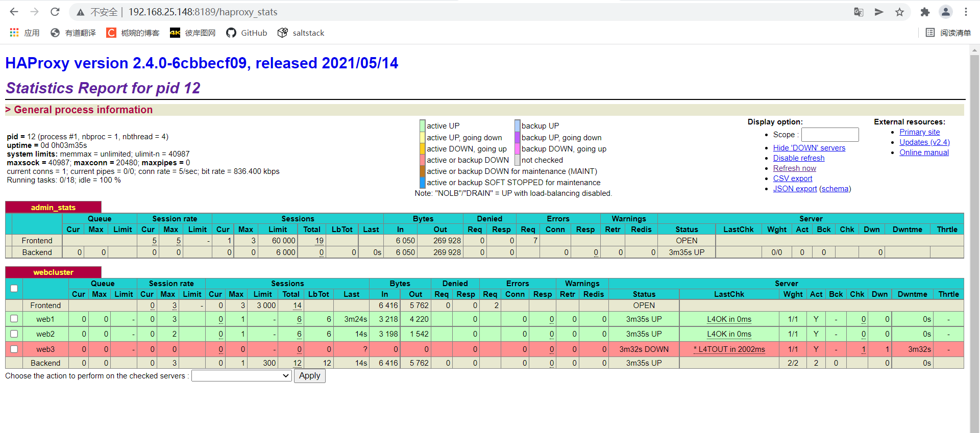Click the scrollbar up arrow
The height and width of the screenshot is (433, 980).
tap(974, 49)
